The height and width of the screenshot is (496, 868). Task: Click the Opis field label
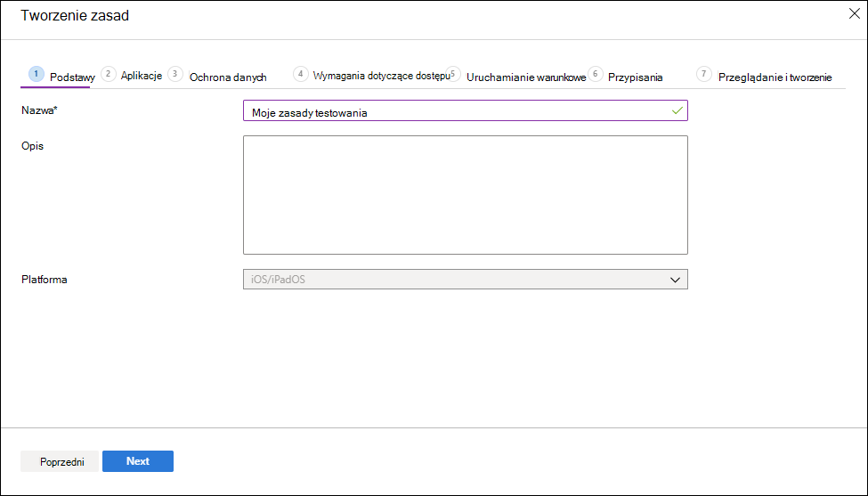(33, 147)
